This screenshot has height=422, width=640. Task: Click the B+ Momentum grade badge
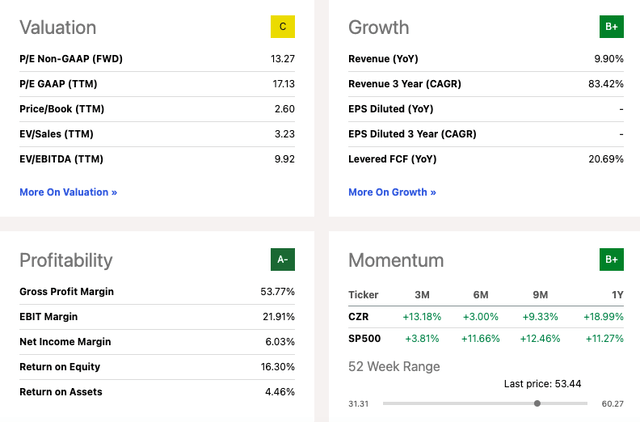611,260
